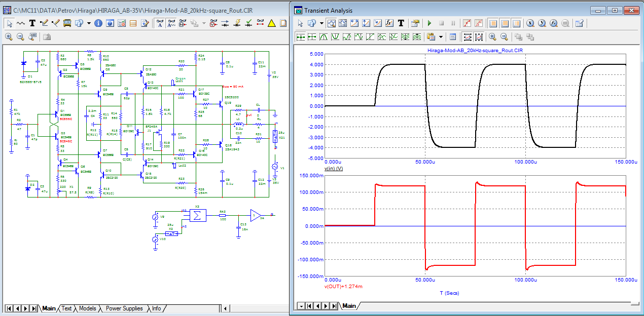Click the v(in) (V) plot label
Image resolution: width=644 pixels, height=316 pixels.
click(x=333, y=168)
